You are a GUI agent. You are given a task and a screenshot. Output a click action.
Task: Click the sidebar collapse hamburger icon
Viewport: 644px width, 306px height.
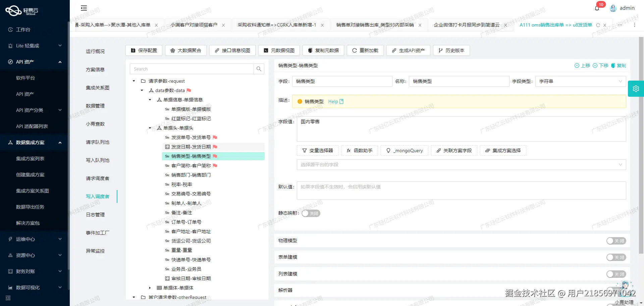(84, 8)
